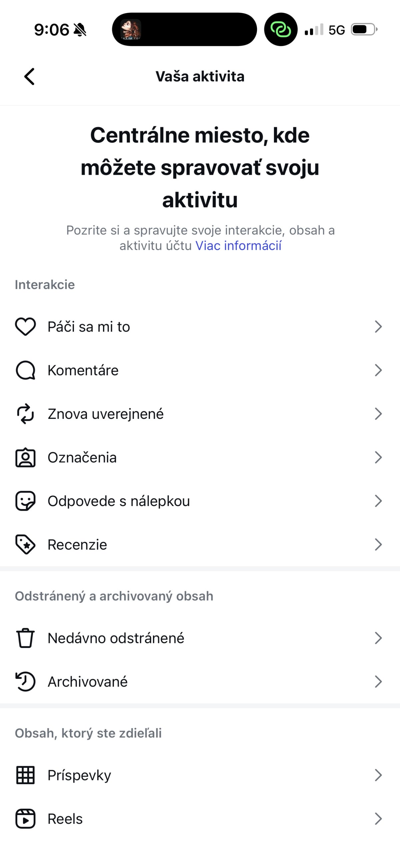Expand Komentáre via its right chevron
Image resolution: width=400 pixels, height=868 pixels.
click(x=378, y=370)
